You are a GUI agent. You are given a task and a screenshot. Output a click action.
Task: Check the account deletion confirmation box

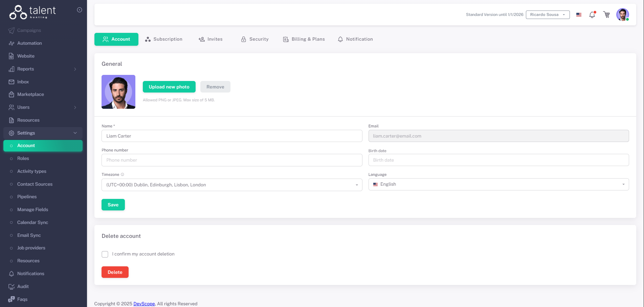coord(105,254)
